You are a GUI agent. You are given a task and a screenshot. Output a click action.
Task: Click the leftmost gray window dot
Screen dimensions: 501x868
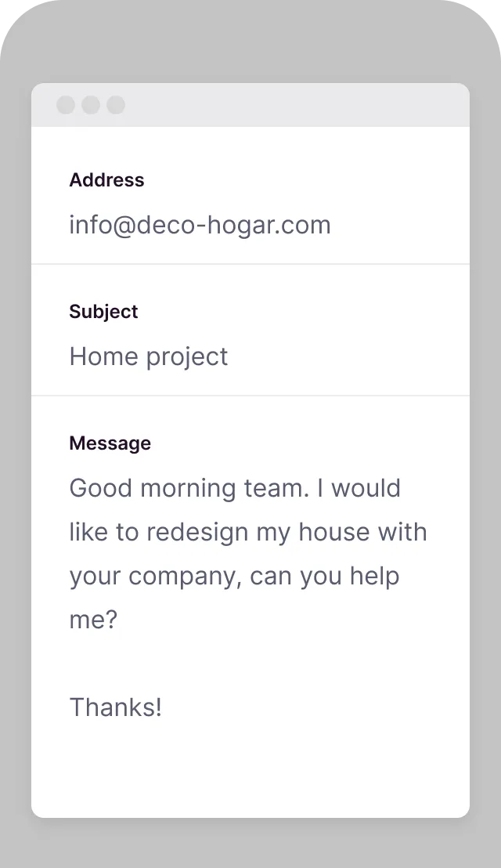(66, 105)
